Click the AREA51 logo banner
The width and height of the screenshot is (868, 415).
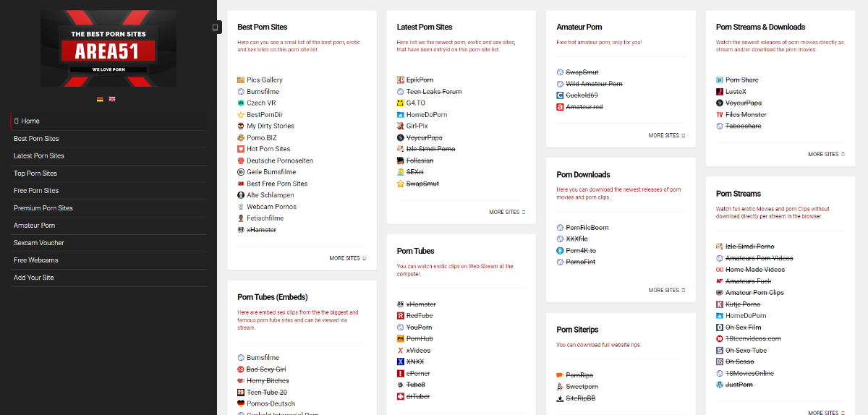click(109, 48)
